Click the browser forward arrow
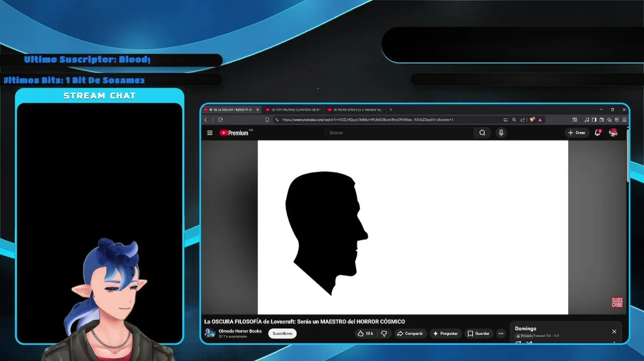The image size is (644, 361). [x=212, y=120]
